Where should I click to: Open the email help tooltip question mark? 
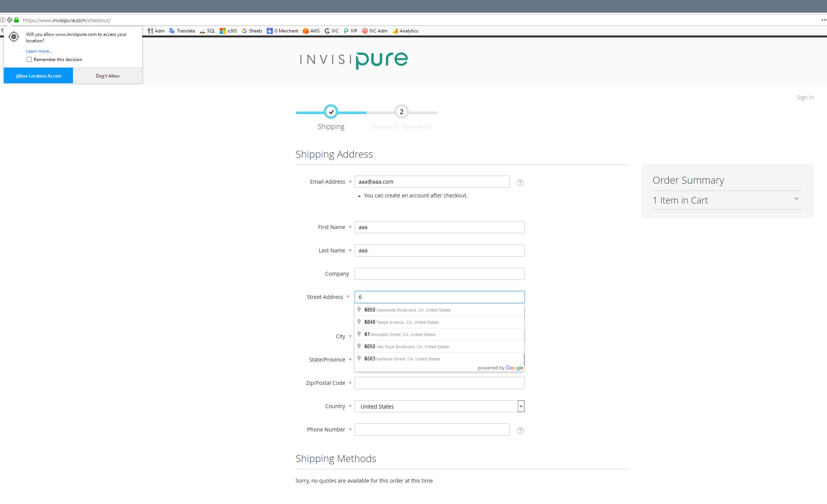point(520,183)
